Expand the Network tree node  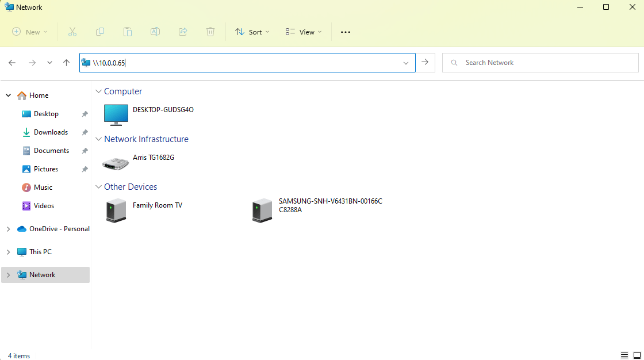[8, 275]
